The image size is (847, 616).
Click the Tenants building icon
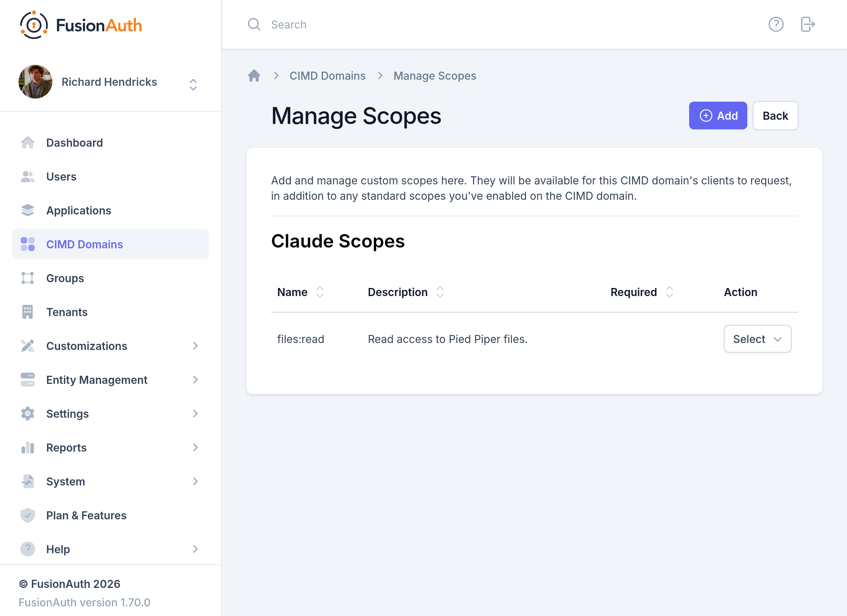pyautogui.click(x=28, y=312)
